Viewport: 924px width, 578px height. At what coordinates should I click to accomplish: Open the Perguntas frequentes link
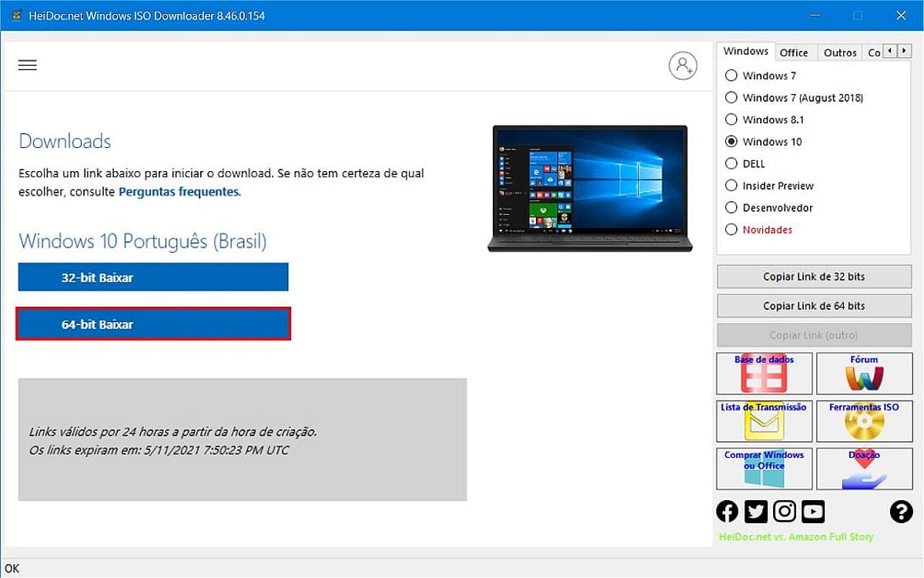click(179, 191)
